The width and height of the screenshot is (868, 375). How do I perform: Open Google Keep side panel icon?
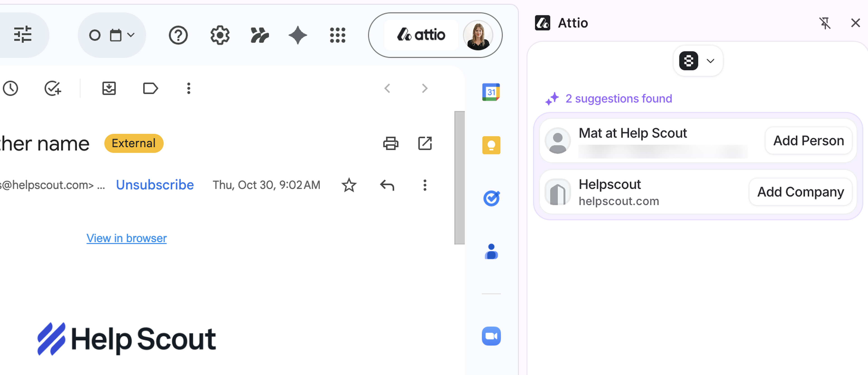point(491,145)
